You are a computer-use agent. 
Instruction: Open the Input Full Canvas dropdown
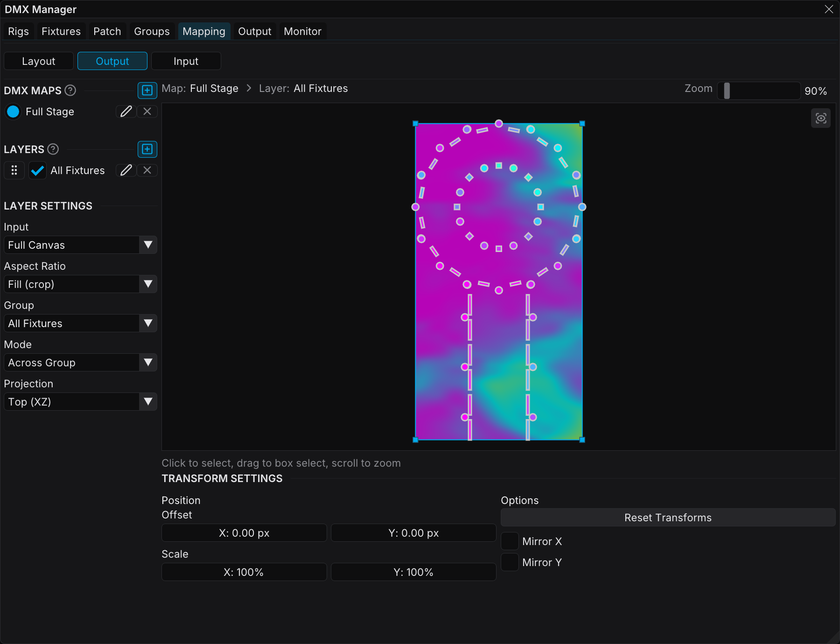[80, 245]
